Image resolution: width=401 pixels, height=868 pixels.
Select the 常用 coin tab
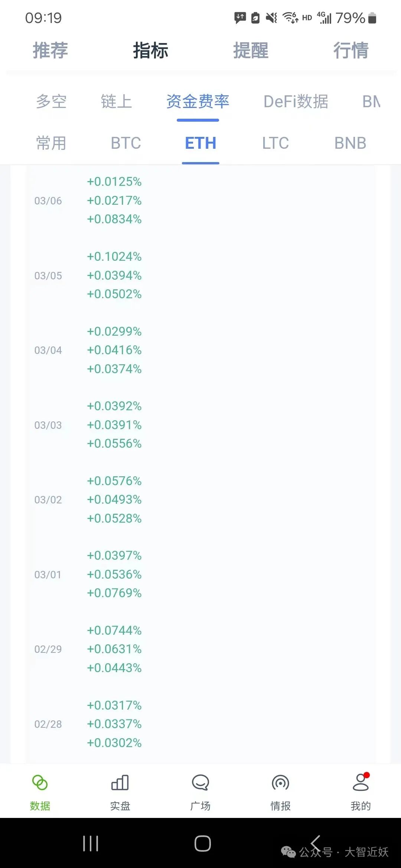[x=51, y=143]
